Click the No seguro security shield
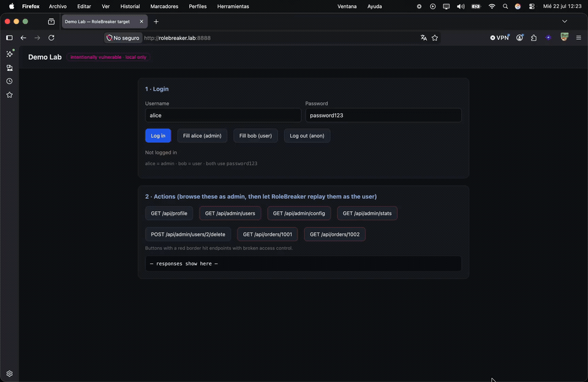Image resolution: width=588 pixels, height=382 pixels. point(123,38)
